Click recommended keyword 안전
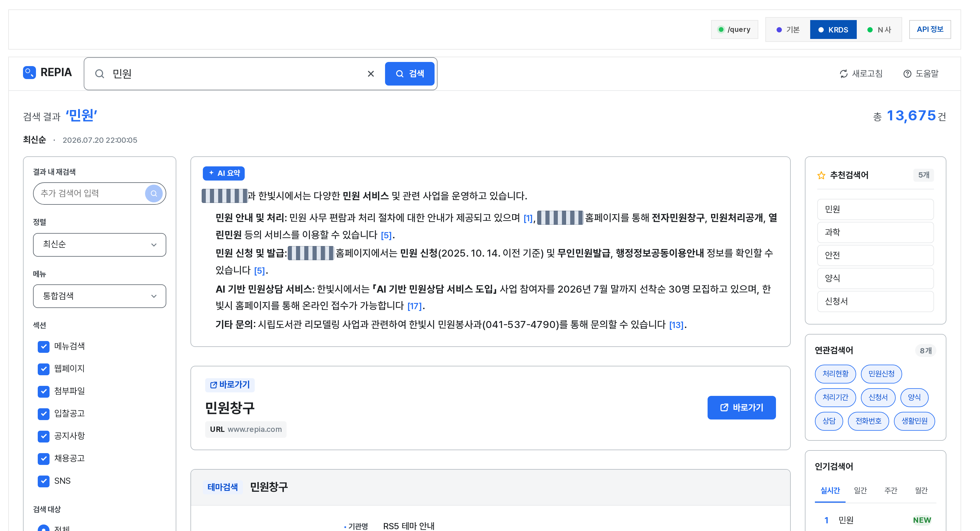The image size is (980, 531). click(x=875, y=255)
